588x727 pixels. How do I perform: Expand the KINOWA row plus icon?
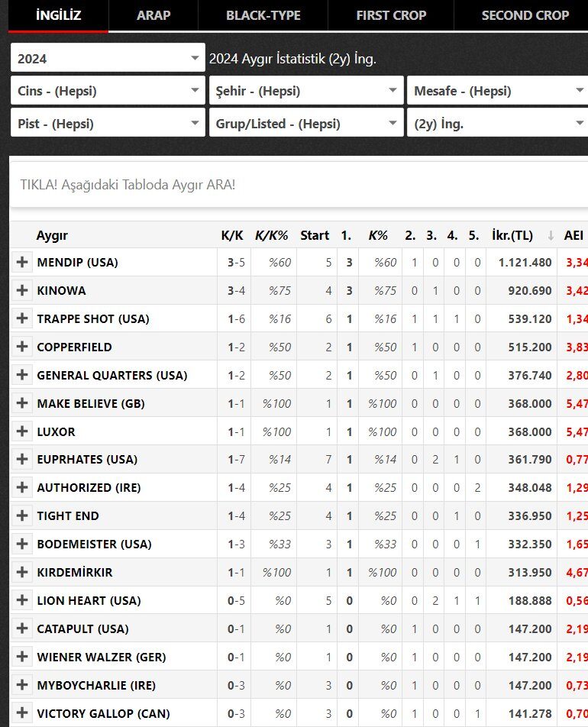click(x=22, y=290)
